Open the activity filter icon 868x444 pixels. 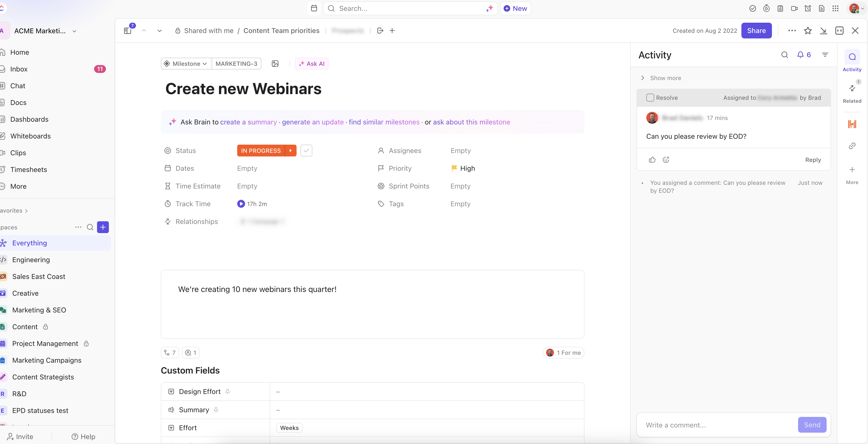[x=825, y=55]
